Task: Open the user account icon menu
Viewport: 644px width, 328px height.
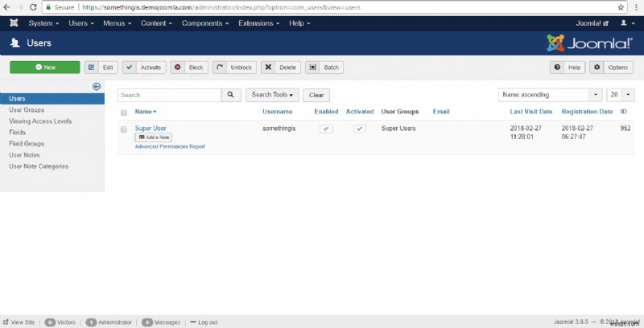Action: pos(626,23)
